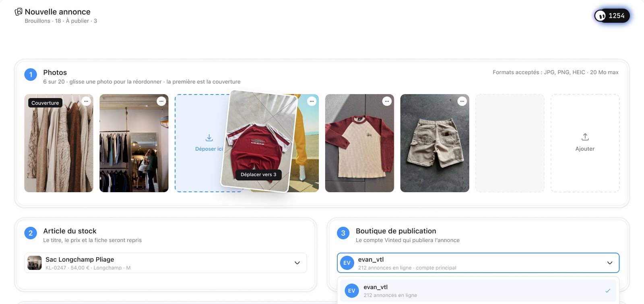Click the À publier · 3 counter
Image resolution: width=644 pixels, height=304 pixels.
click(81, 21)
